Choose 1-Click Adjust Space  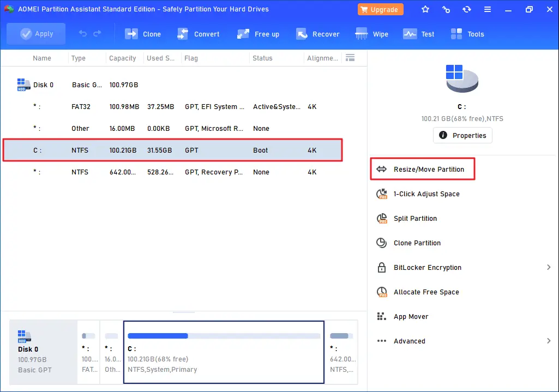426,194
